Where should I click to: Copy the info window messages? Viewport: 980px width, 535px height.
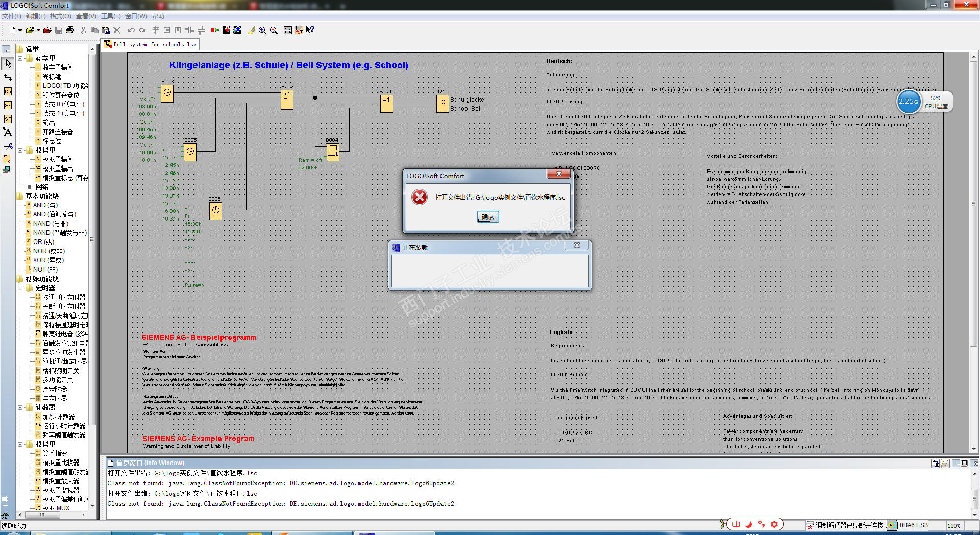point(935,464)
